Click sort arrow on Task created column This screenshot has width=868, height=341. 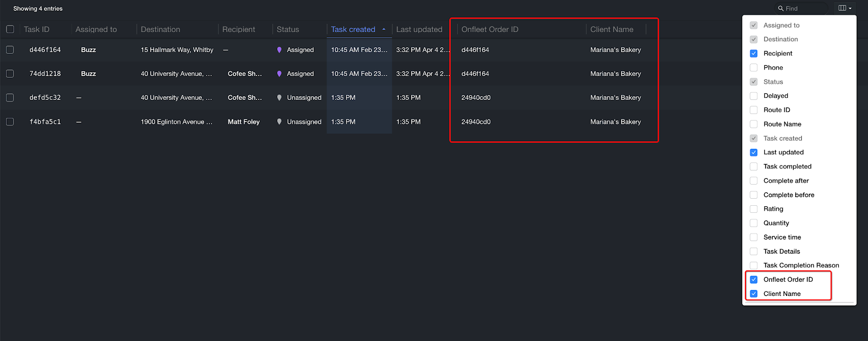click(384, 29)
